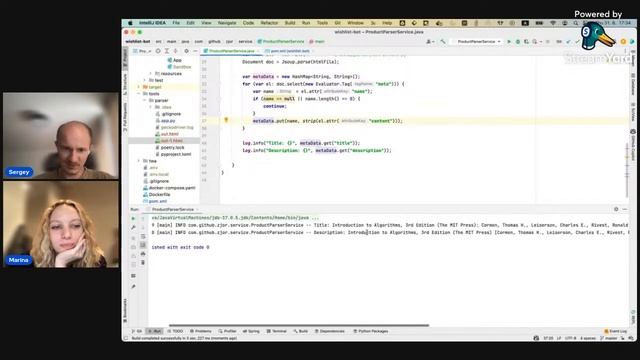This screenshot has height=360, width=640.
Task: Click the print icon in Run panel
Action: tap(143, 253)
